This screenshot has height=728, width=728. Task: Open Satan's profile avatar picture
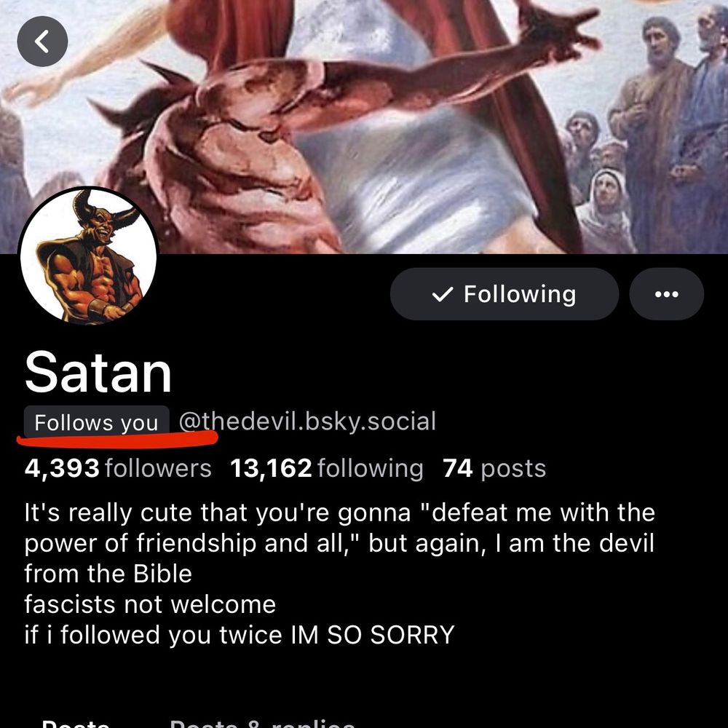(x=91, y=258)
